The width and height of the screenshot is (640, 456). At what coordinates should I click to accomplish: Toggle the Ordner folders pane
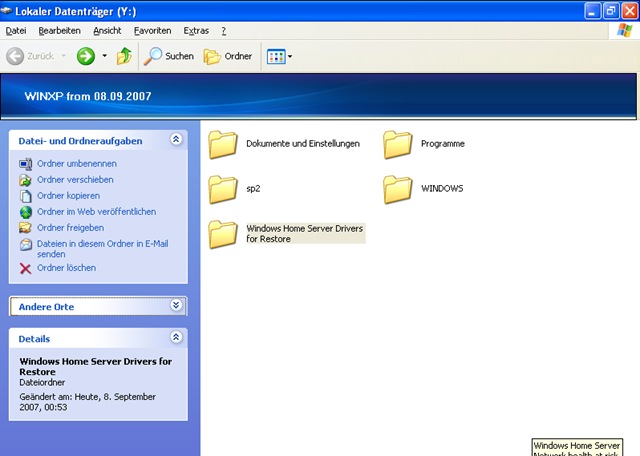[228, 56]
